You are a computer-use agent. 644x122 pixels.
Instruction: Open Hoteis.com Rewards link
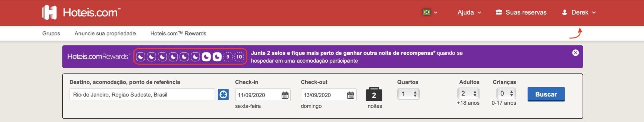click(178, 33)
